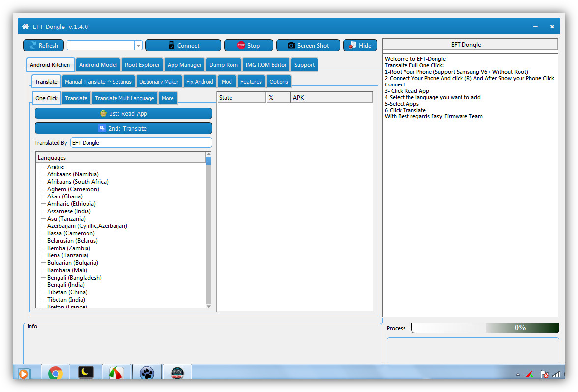Open the Support tab
This screenshot has height=392, width=578.
[x=304, y=65]
